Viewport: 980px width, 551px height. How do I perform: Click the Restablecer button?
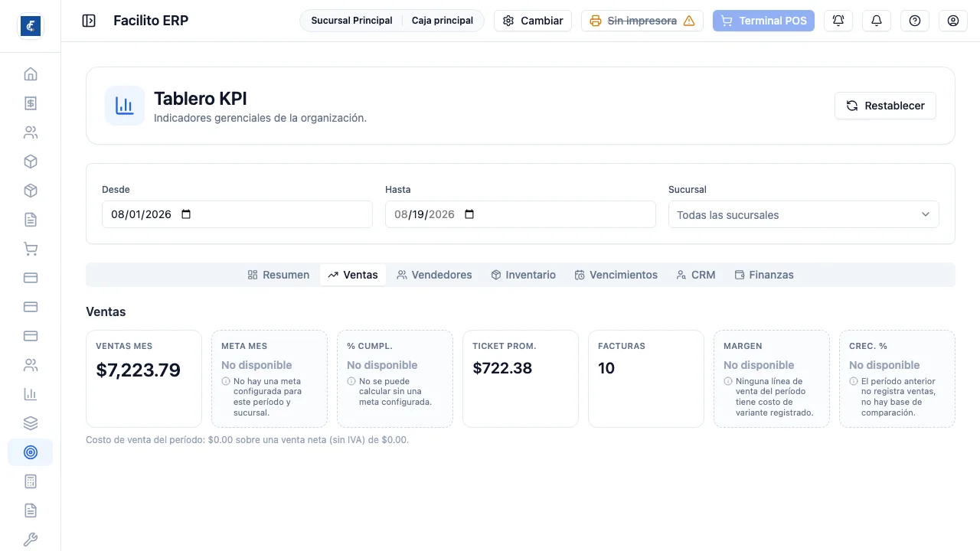pos(885,106)
